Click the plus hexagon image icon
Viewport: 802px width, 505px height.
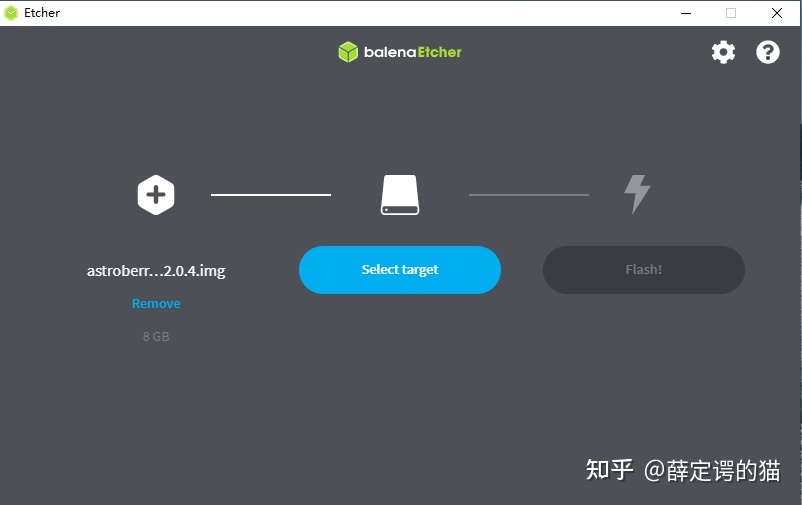pos(156,195)
